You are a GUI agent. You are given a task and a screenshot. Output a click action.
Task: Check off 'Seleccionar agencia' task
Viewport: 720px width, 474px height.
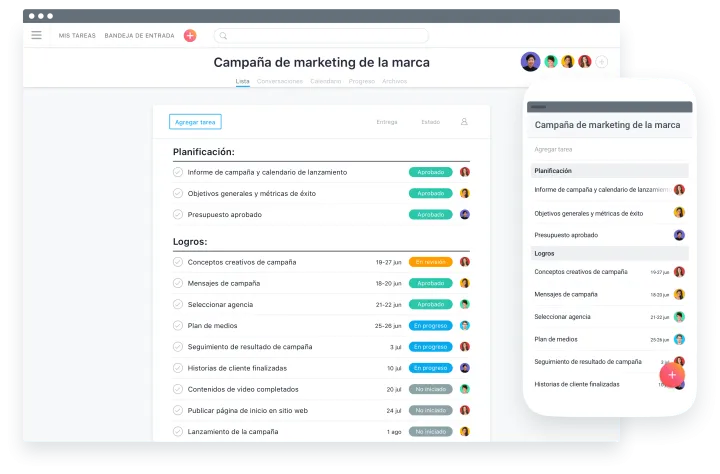[178, 304]
